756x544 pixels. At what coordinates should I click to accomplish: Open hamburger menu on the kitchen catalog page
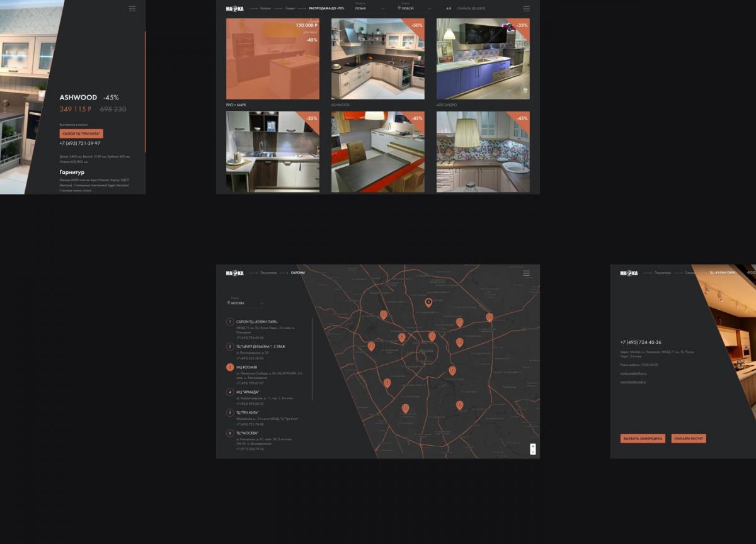(526, 9)
